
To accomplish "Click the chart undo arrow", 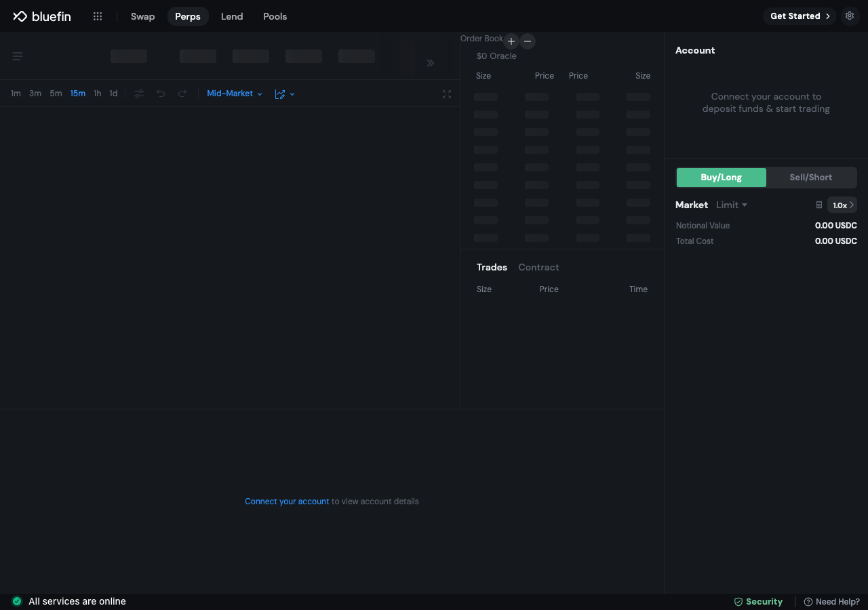I will pos(161,94).
